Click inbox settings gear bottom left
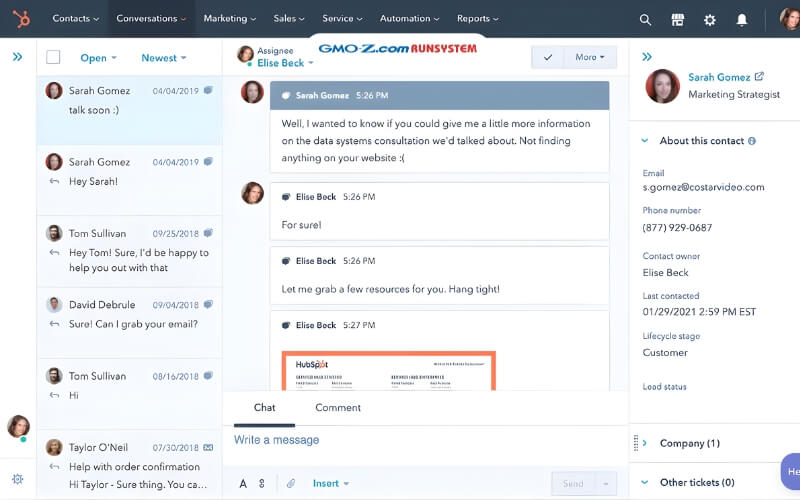This screenshot has width=800, height=500. (17, 479)
